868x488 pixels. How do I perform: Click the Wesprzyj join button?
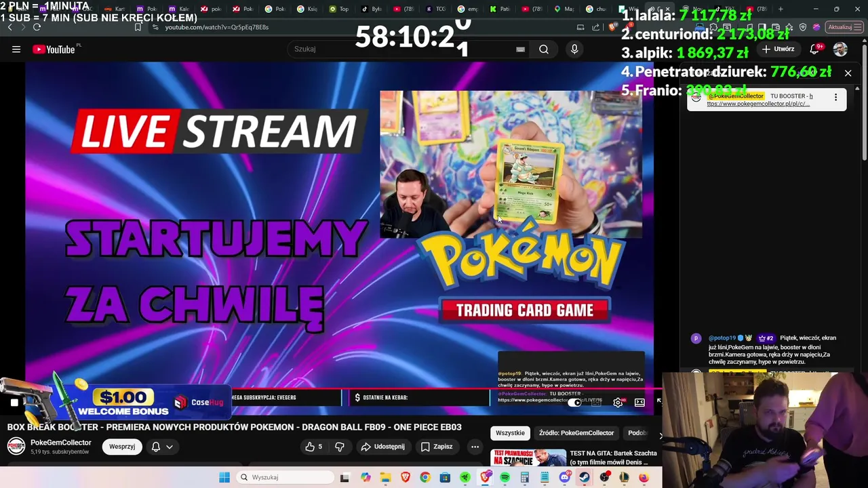coord(122,447)
